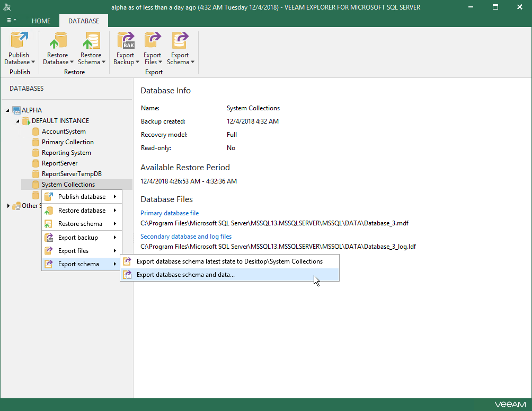This screenshot has height=411, width=532.
Task: Collapse the DEFAULT INSTANCE tree node
Action: [17, 121]
